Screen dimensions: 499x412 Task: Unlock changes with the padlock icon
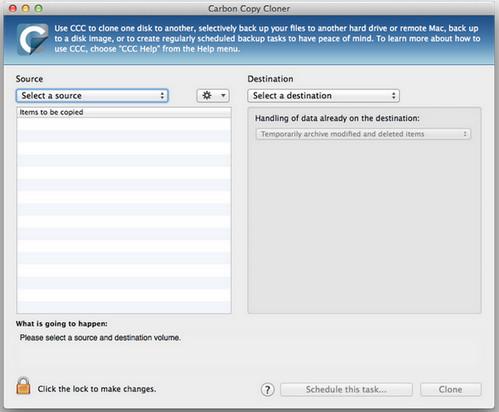pyautogui.click(x=23, y=386)
